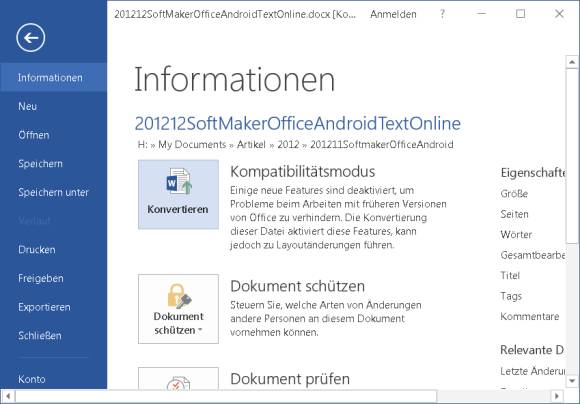
Task: Click the horizontal scrollbar right arrow
Action: [556, 396]
